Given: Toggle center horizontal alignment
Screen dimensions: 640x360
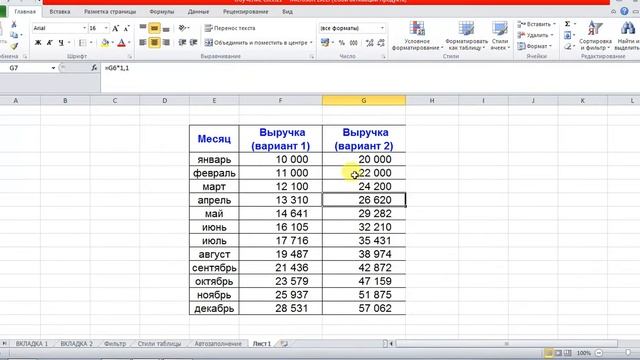Looking at the screenshot, I should pyautogui.click(x=154, y=42).
